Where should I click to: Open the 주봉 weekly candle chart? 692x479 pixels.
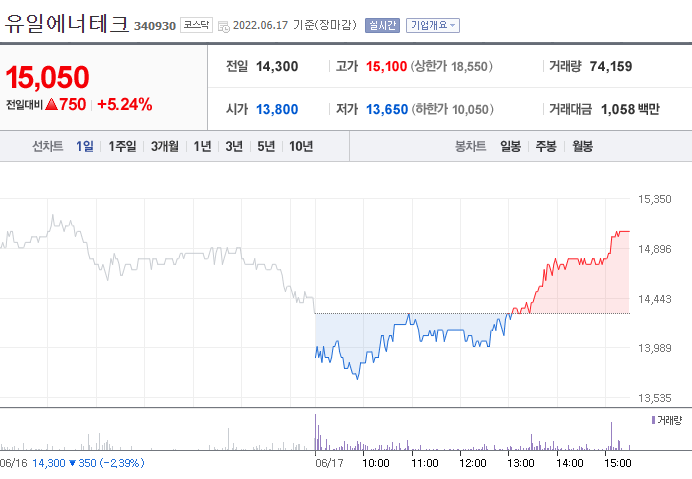pos(546,146)
